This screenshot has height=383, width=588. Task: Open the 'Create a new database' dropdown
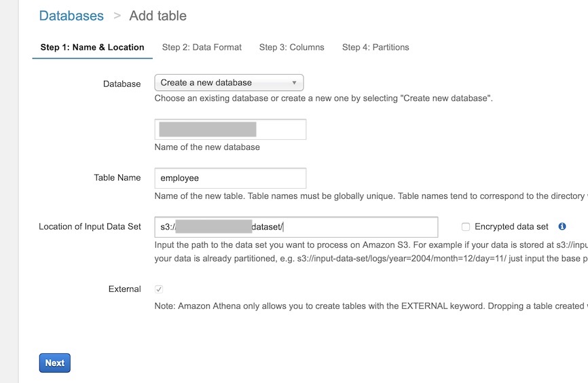[x=229, y=83]
